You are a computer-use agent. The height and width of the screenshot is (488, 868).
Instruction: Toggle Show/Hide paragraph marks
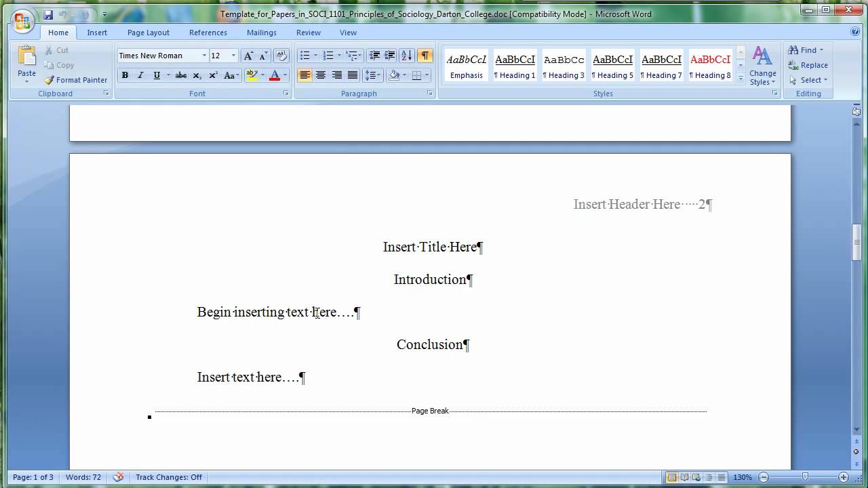click(x=425, y=56)
